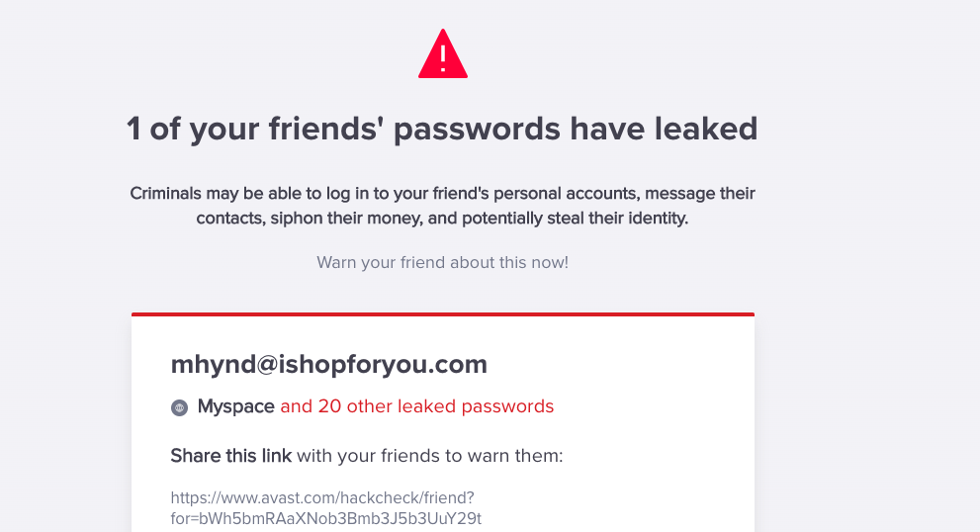The image size is (980, 532).
Task: Click the number '1' starting the heading
Action: (x=134, y=129)
